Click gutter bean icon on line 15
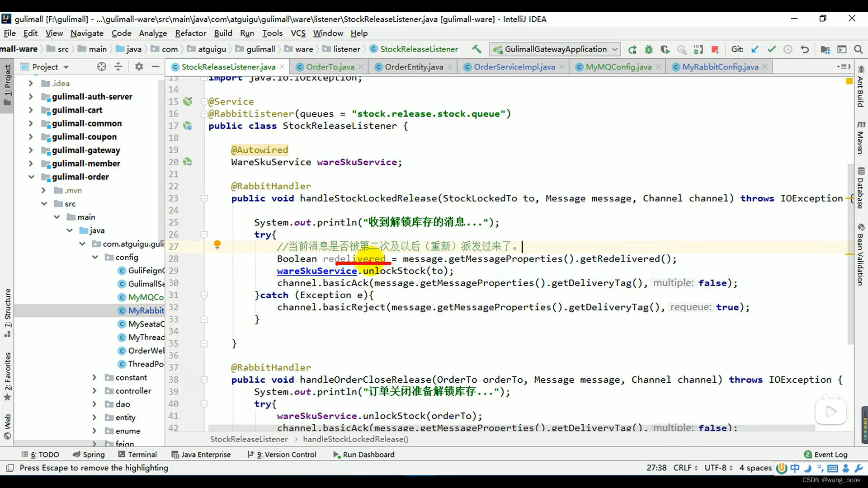 point(188,102)
